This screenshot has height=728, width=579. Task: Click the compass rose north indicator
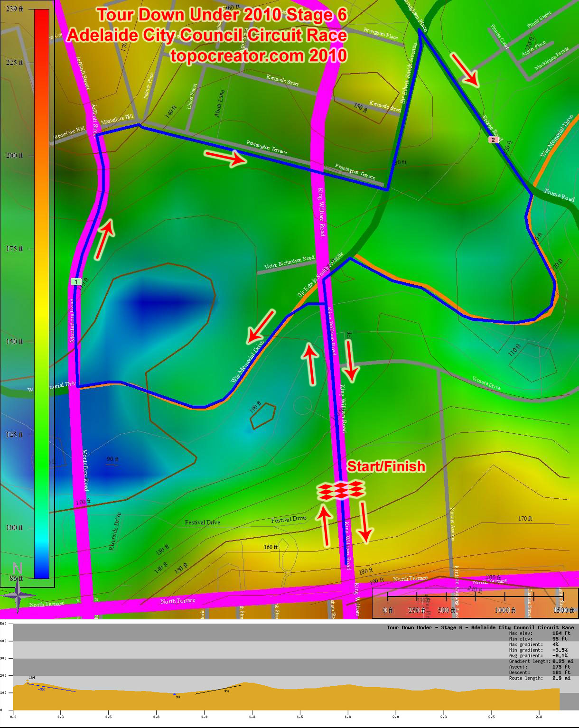click(x=18, y=588)
